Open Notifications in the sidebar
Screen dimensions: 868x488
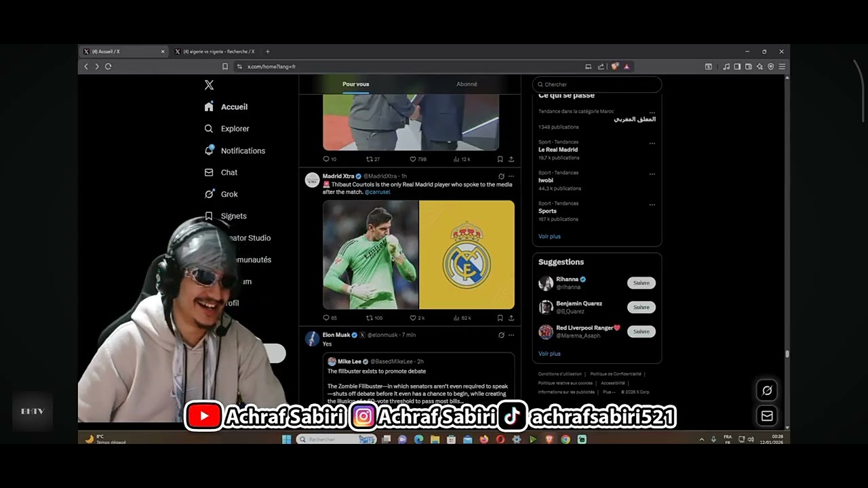pos(235,150)
